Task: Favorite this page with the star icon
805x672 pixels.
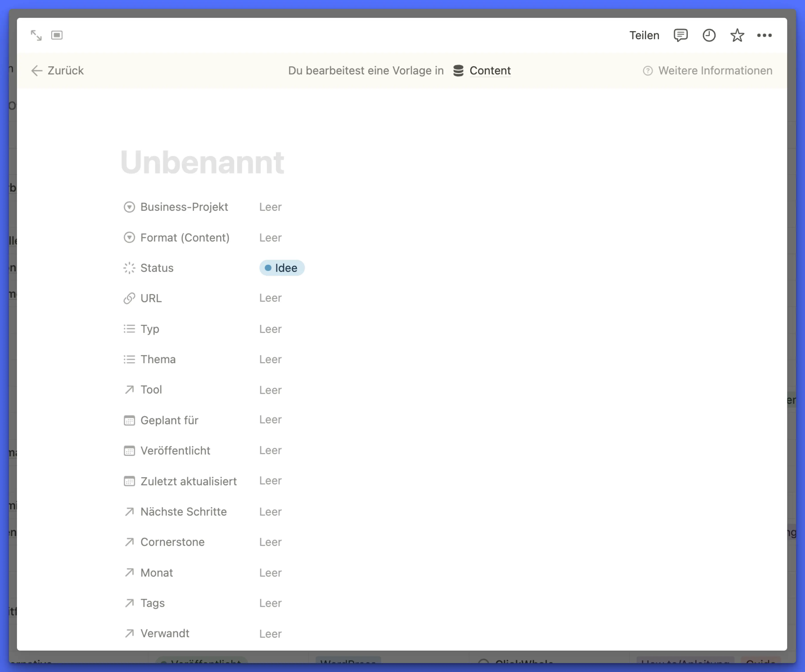Action: 737,35
